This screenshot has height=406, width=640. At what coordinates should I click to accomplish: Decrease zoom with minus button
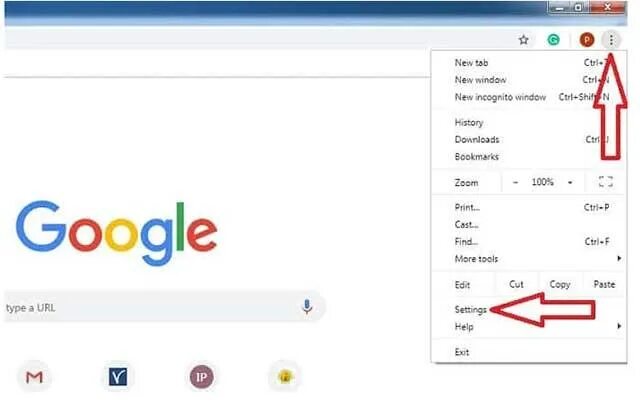tap(515, 182)
